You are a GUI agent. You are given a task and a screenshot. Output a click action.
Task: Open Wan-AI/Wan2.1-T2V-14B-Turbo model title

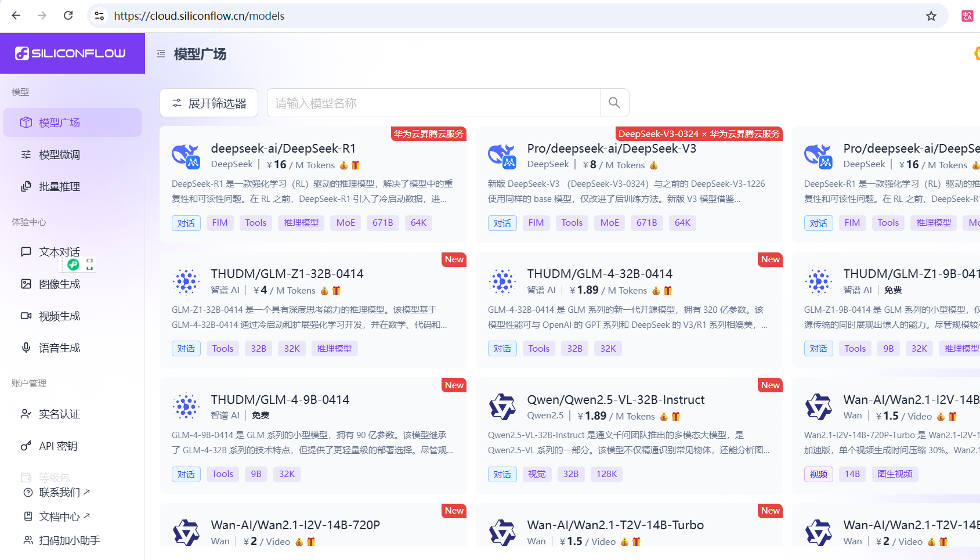(615, 525)
